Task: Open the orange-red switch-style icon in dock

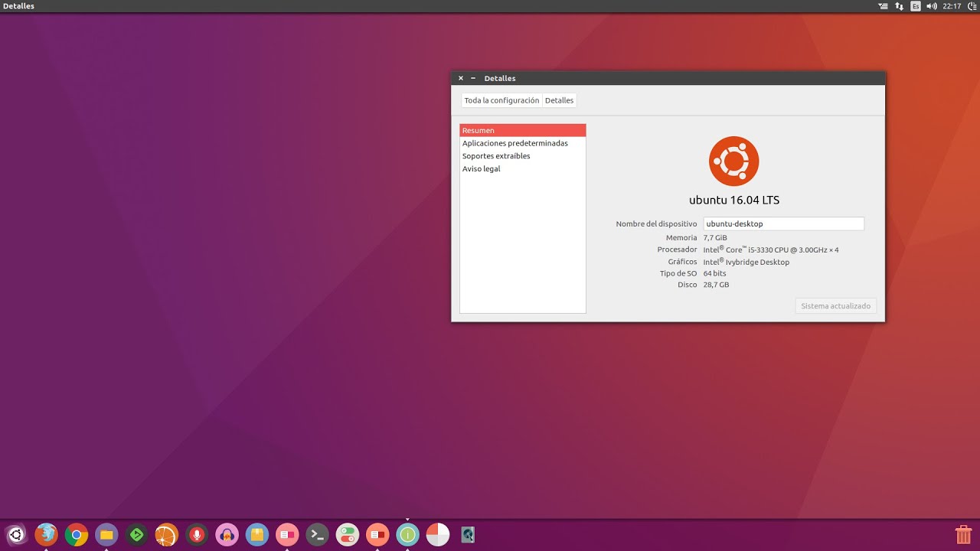Action: (x=377, y=534)
